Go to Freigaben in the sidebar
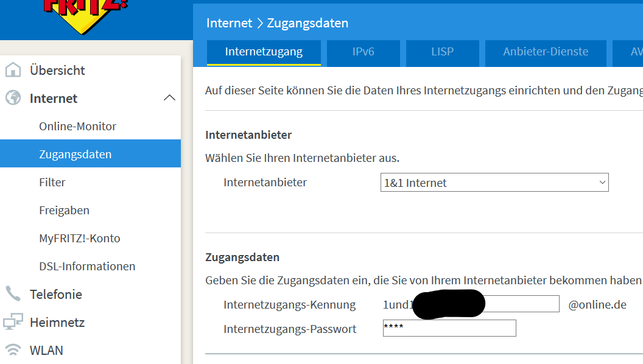This screenshot has width=643, height=364. pos(64,210)
